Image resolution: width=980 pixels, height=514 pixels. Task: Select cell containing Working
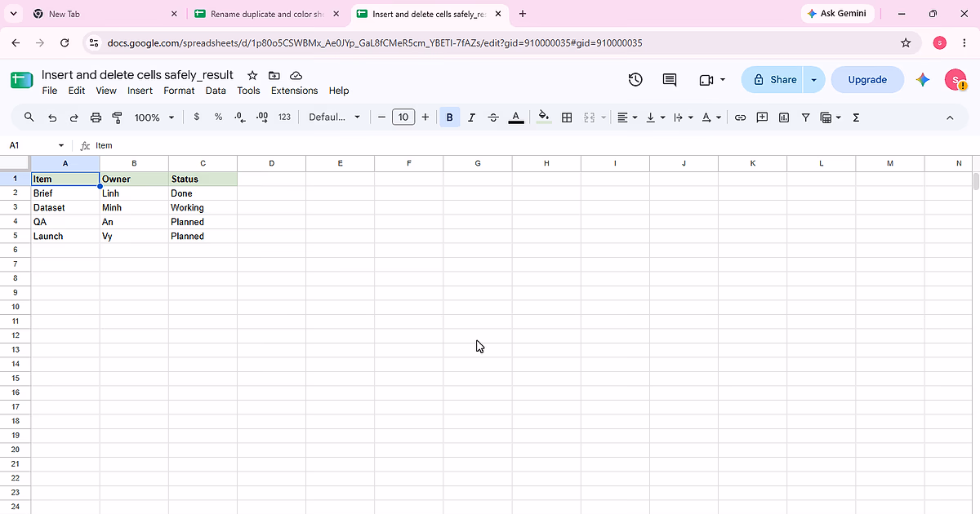(x=203, y=207)
